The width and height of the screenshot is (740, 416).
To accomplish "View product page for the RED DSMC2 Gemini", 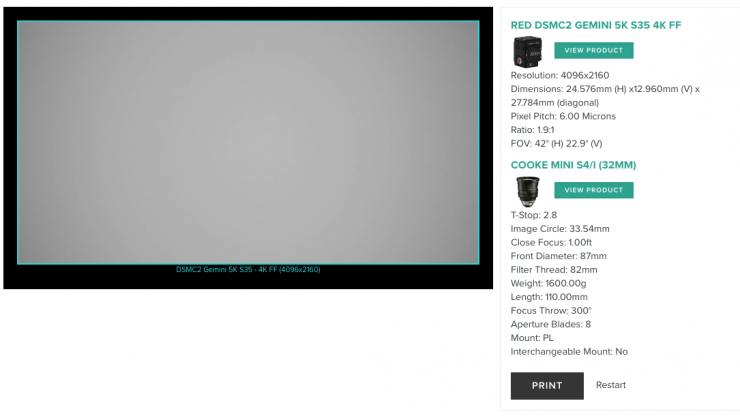I will point(593,50).
